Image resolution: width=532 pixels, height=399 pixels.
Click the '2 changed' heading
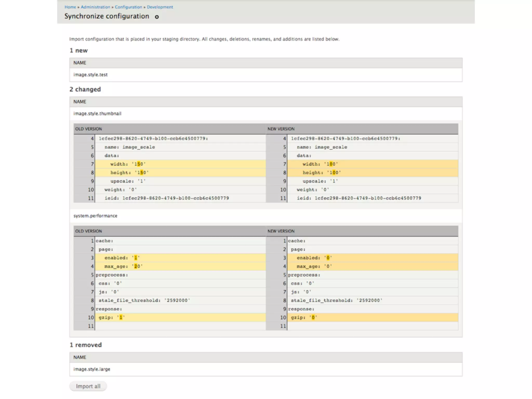tap(85, 89)
